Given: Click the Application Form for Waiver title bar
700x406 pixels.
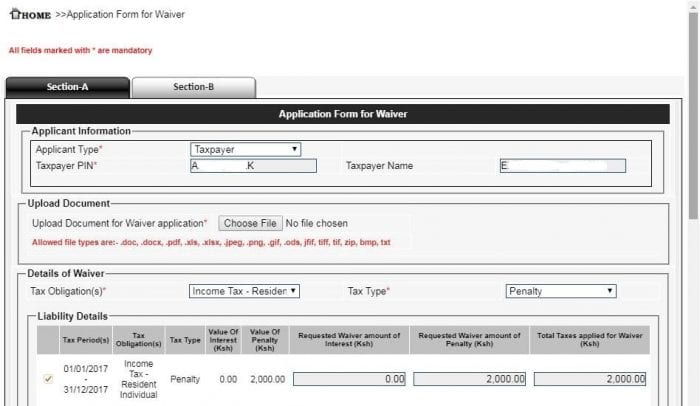Looking at the screenshot, I should 342,114.
